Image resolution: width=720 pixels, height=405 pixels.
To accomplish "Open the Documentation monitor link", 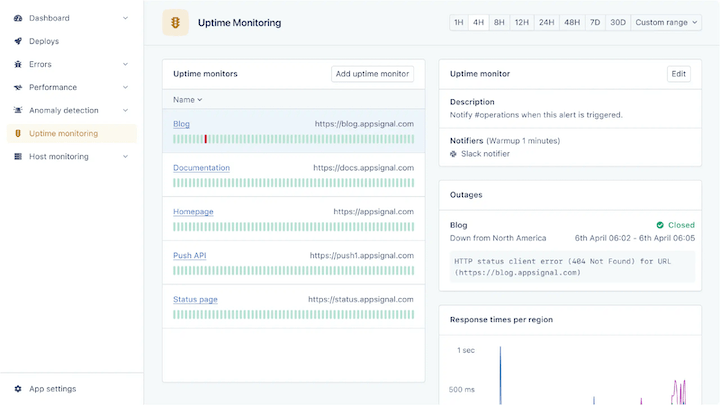I will (x=202, y=168).
